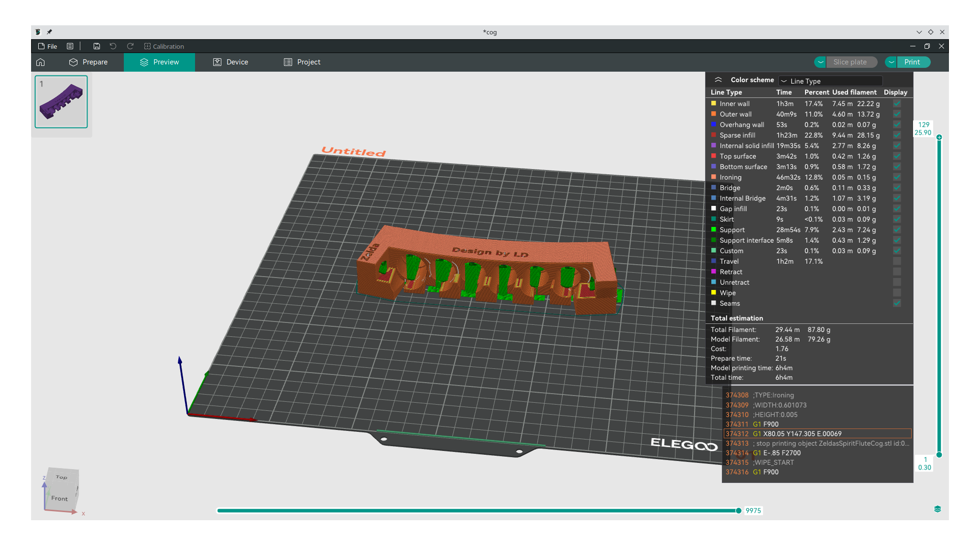Enable Travel display checkbox
980x557 pixels.
(x=897, y=261)
